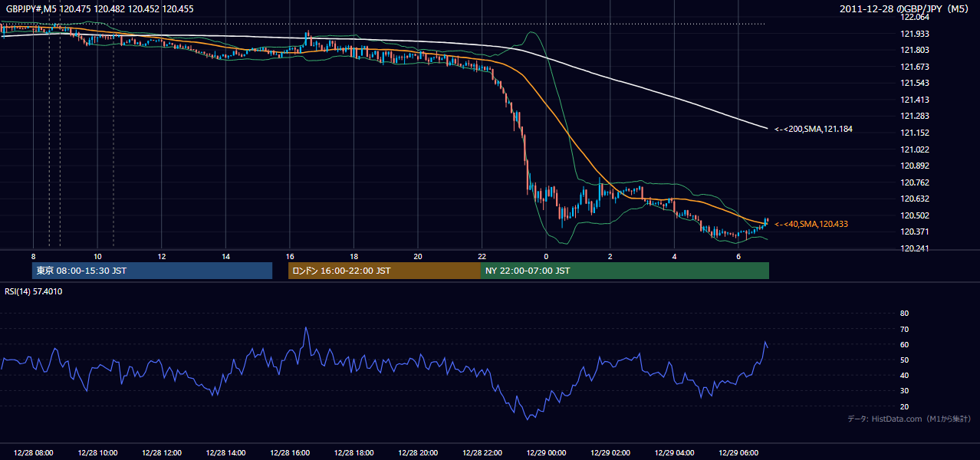Click hour label 12 under price chart
Viewport: 980px width, 460px height.
(162, 256)
